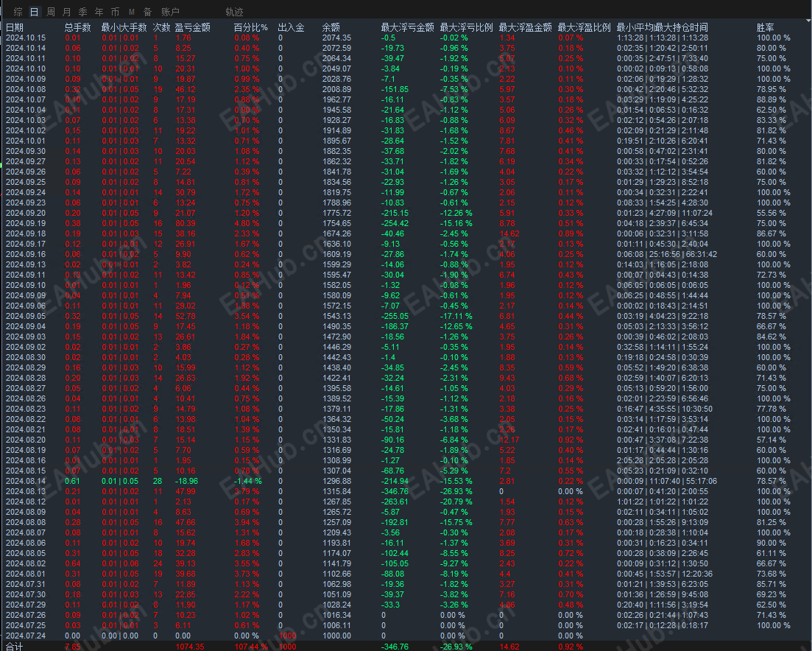Screen dimensions: 812x651
Task: Click the 最大浮盈金额 column header
Action: [x=525, y=27]
